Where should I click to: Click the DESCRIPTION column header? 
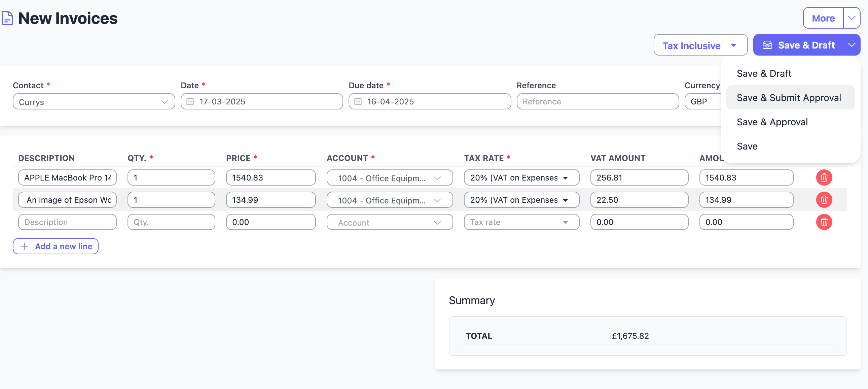(46, 158)
